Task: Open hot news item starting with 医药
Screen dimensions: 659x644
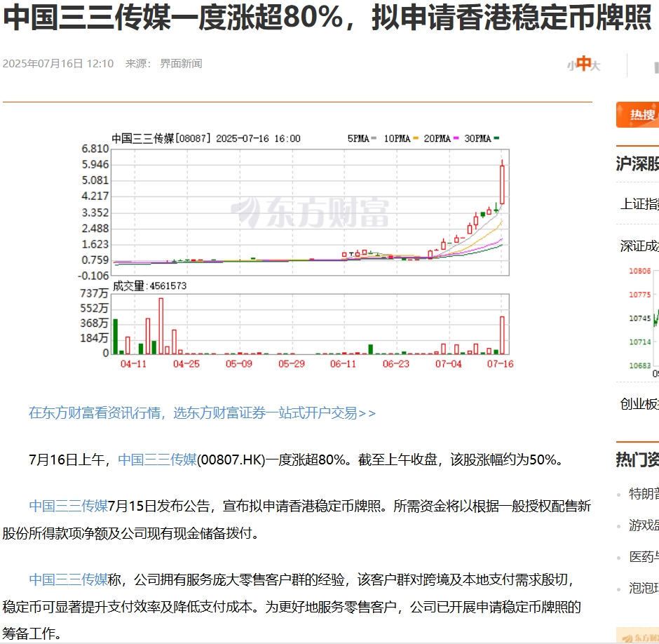Action: 644,556
